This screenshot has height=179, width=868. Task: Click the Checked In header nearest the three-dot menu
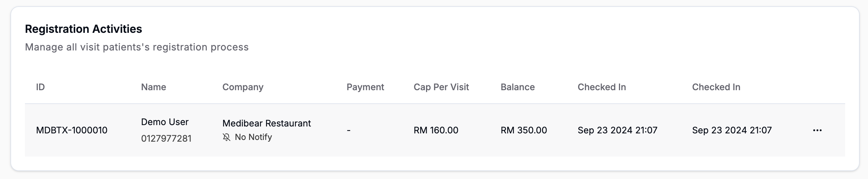coord(716,87)
